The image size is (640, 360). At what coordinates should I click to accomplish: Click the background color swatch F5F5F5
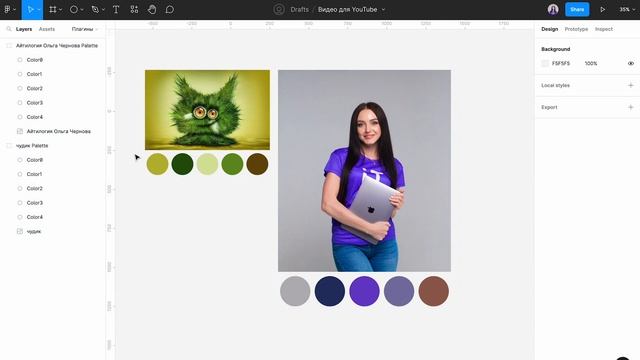545,63
